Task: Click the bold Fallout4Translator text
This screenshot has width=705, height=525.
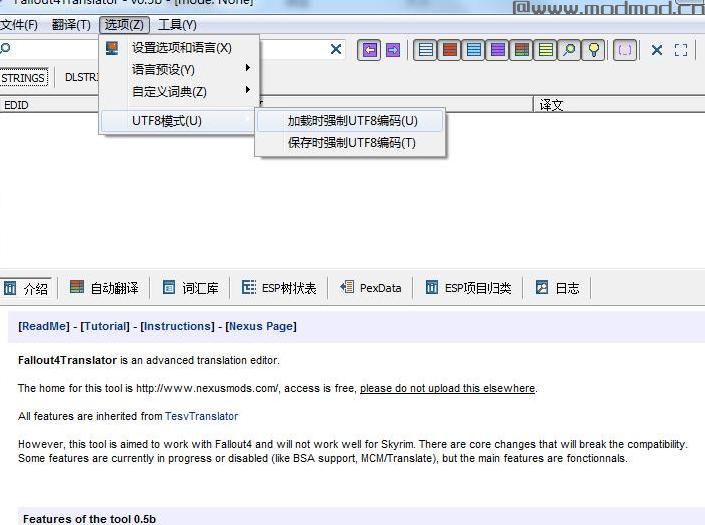Action: tap(67, 360)
